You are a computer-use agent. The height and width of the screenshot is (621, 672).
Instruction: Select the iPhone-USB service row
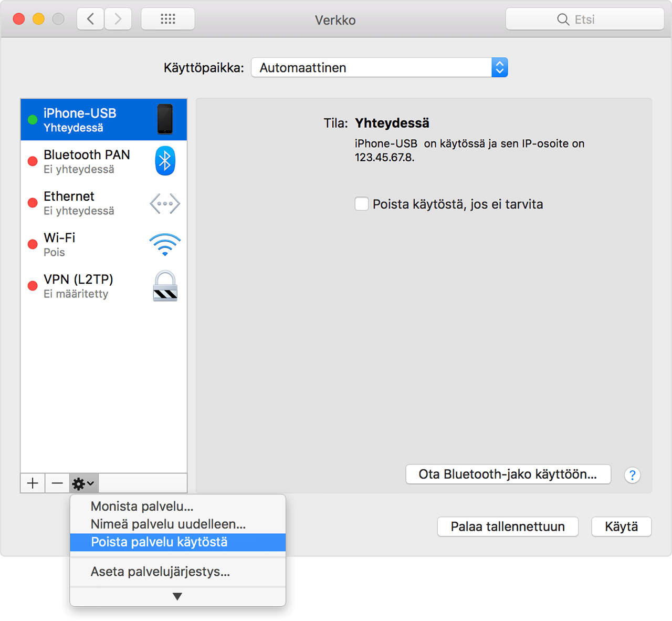pos(104,120)
